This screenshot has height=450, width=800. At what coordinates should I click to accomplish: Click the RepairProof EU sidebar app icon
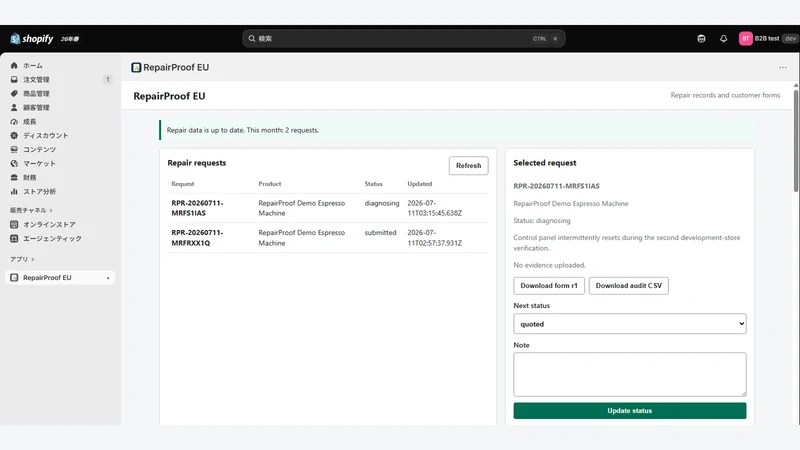(14, 278)
